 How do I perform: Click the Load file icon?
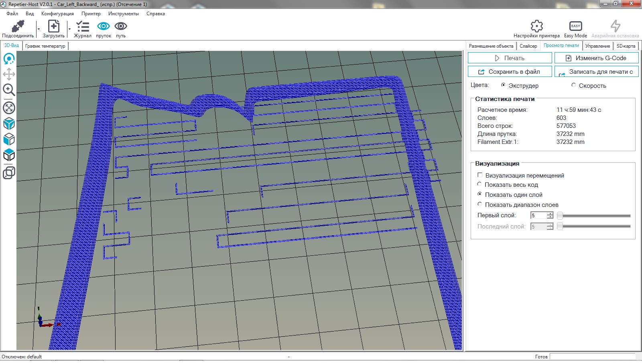53,27
